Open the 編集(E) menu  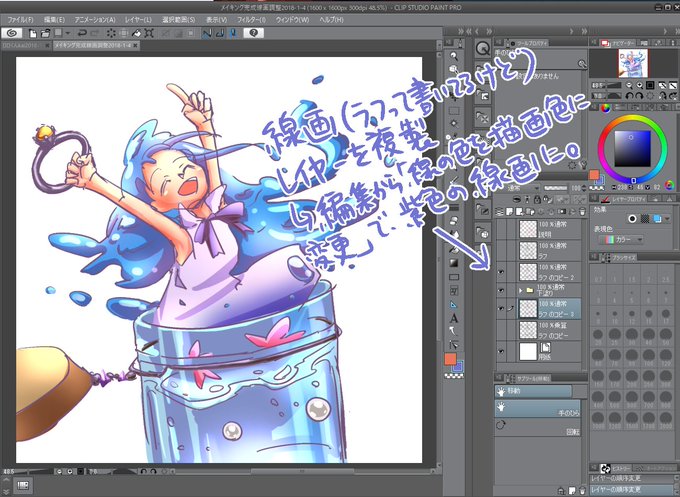[54, 20]
